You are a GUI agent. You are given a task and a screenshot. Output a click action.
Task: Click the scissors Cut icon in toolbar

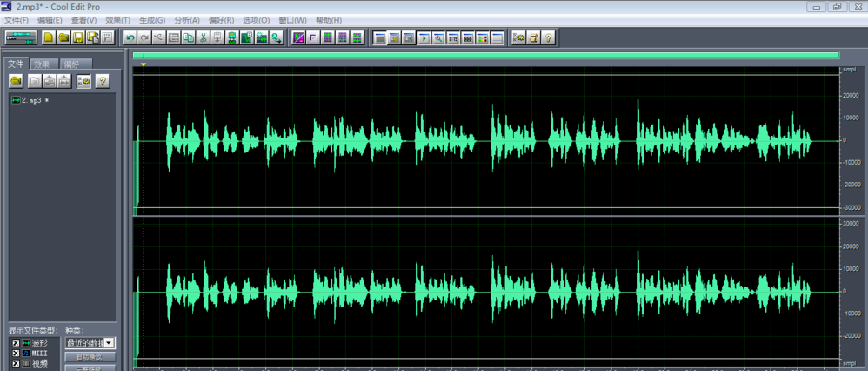pos(202,37)
